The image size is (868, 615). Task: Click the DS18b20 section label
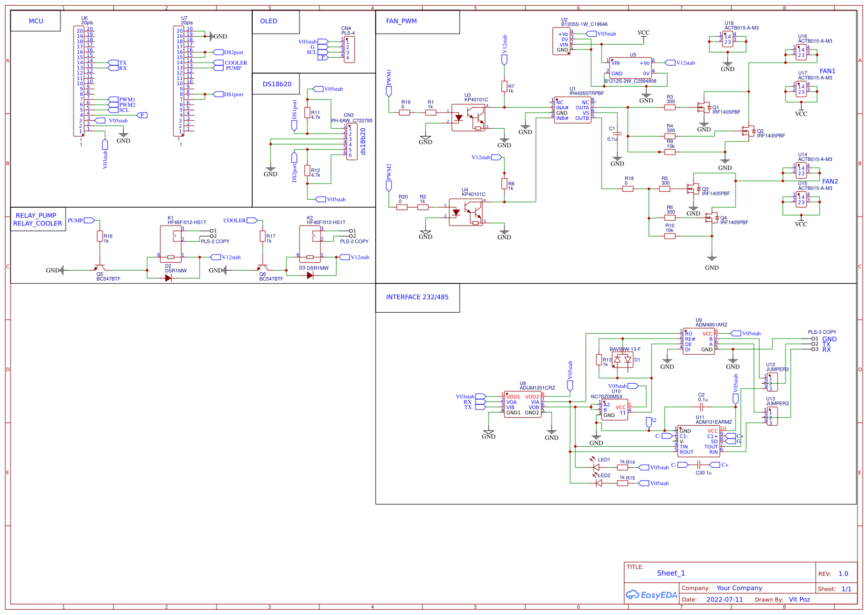click(277, 84)
